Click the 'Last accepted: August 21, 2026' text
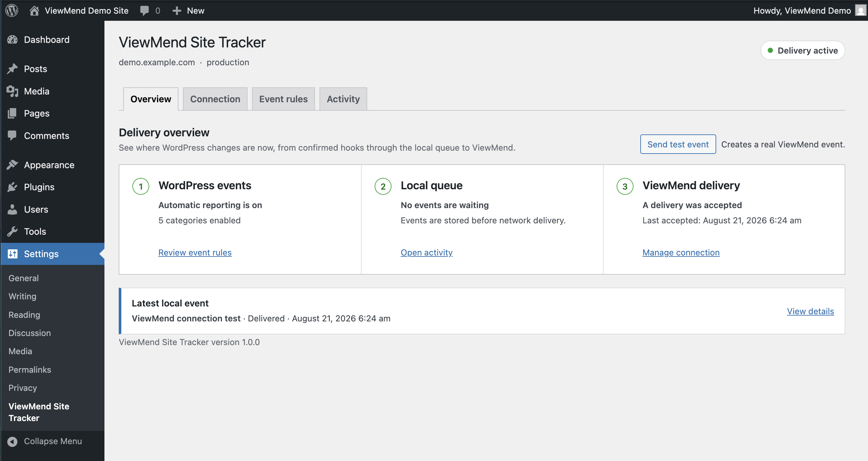This screenshot has width=868, height=461. click(x=722, y=220)
